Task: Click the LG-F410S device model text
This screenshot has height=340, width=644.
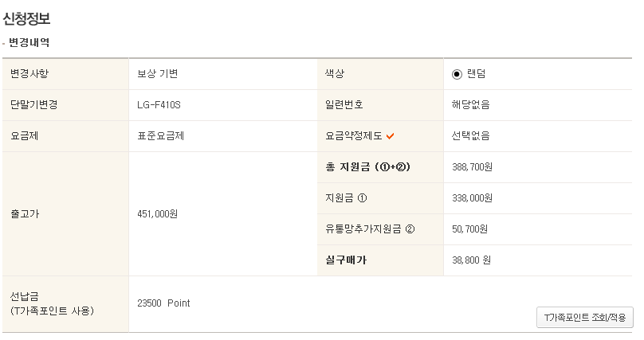Action: tap(159, 104)
